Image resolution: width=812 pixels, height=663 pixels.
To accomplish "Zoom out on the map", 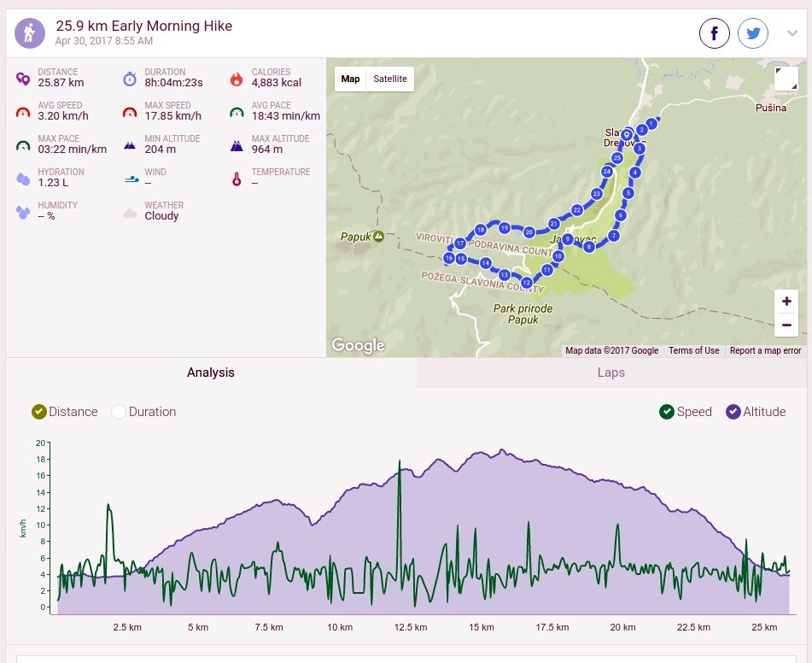I will coord(786,325).
